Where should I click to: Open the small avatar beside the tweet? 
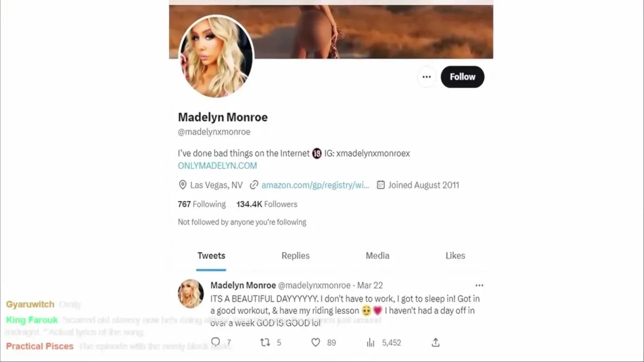pyautogui.click(x=191, y=294)
